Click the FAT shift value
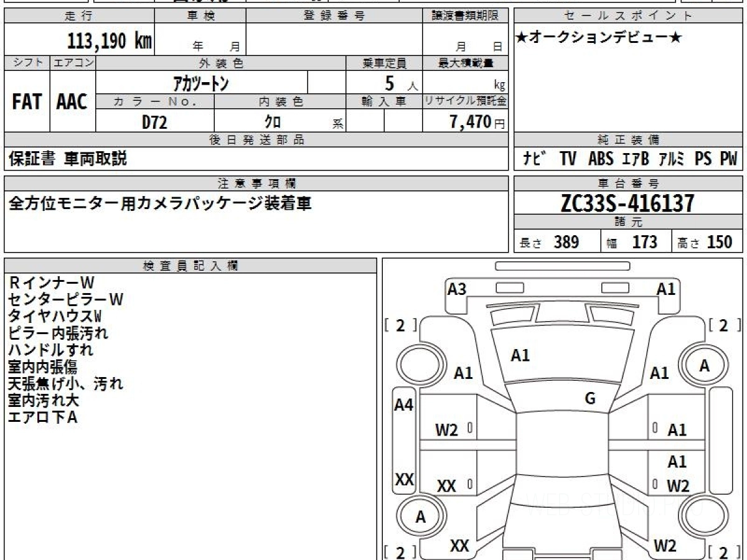747x560 pixels. [27, 103]
